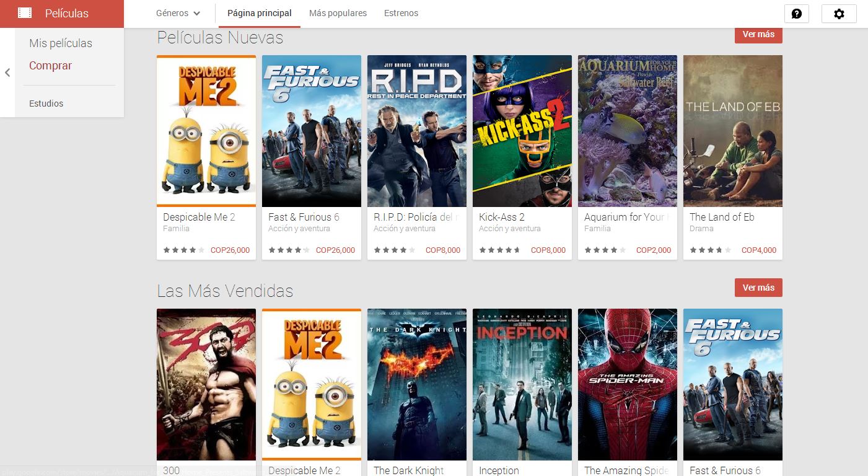Open The Dark Knight poster
Screen dimensions: 868x476
(x=417, y=384)
